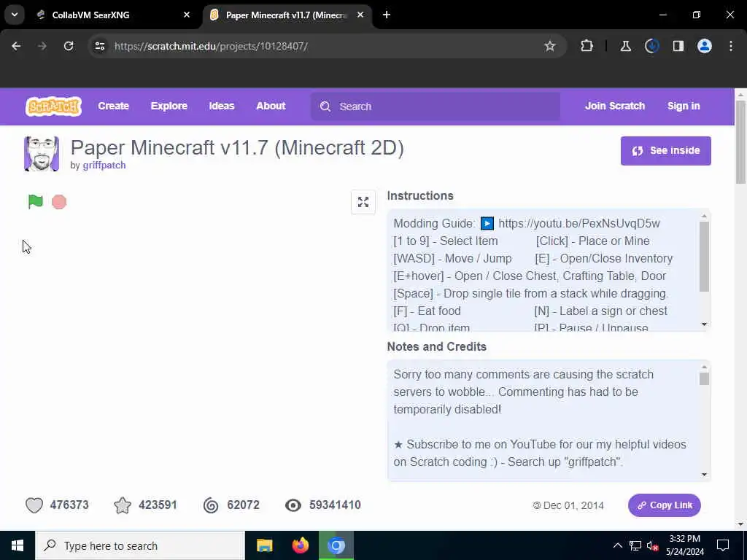Open the Ideas menu item
This screenshot has width=747, height=560.
coord(222,106)
